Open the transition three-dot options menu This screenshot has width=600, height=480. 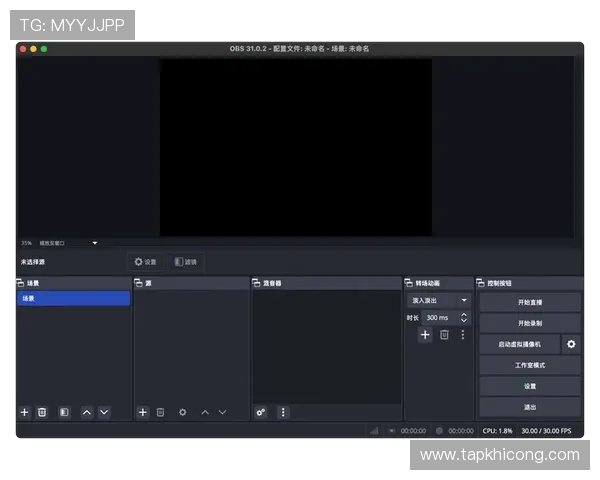tap(462, 335)
